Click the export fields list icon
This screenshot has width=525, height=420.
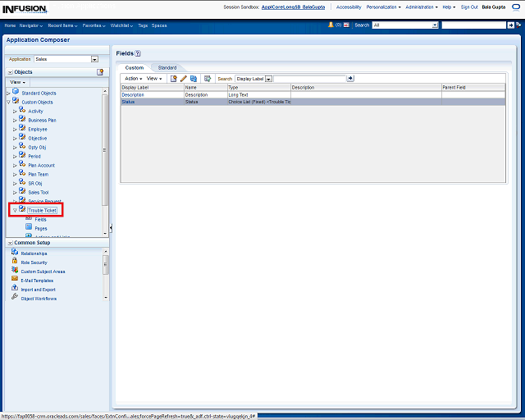pos(208,79)
